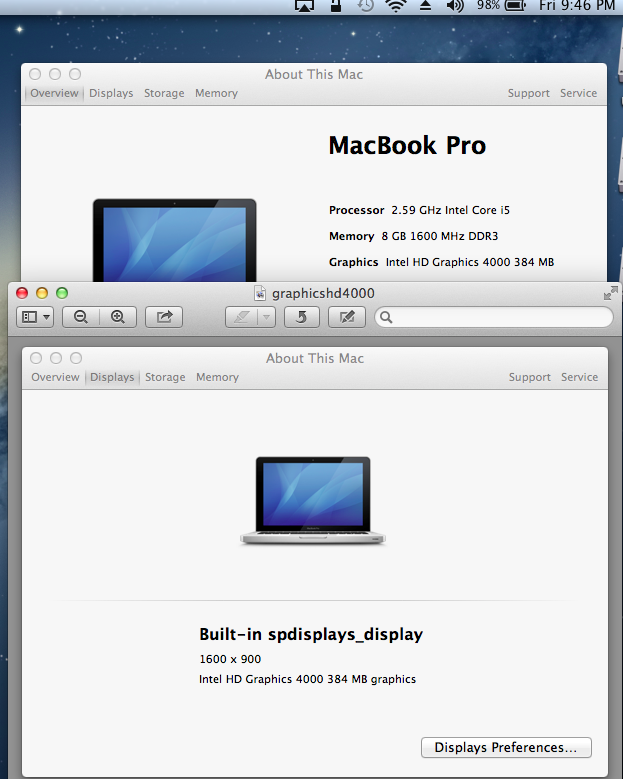Select Storage tab in the lower screenshot window

(165, 377)
